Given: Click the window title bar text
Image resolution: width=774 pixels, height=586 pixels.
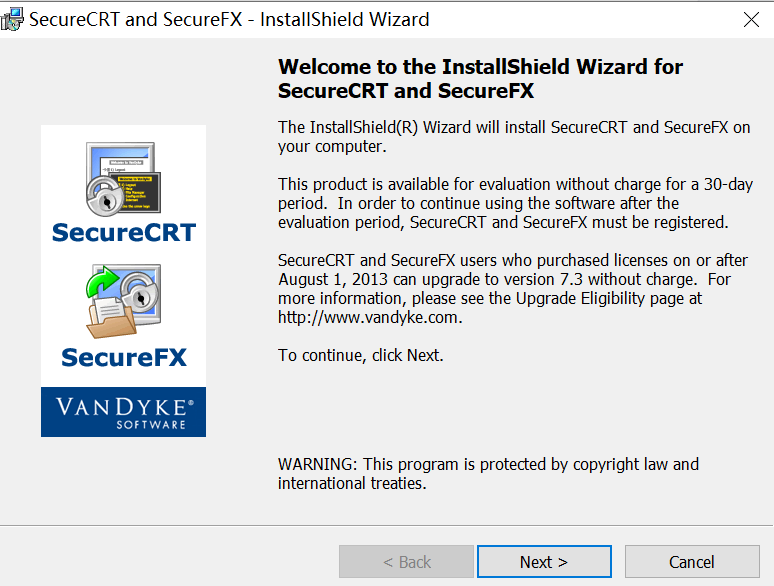Looking at the screenshot, I should click(x=229, y=20).
